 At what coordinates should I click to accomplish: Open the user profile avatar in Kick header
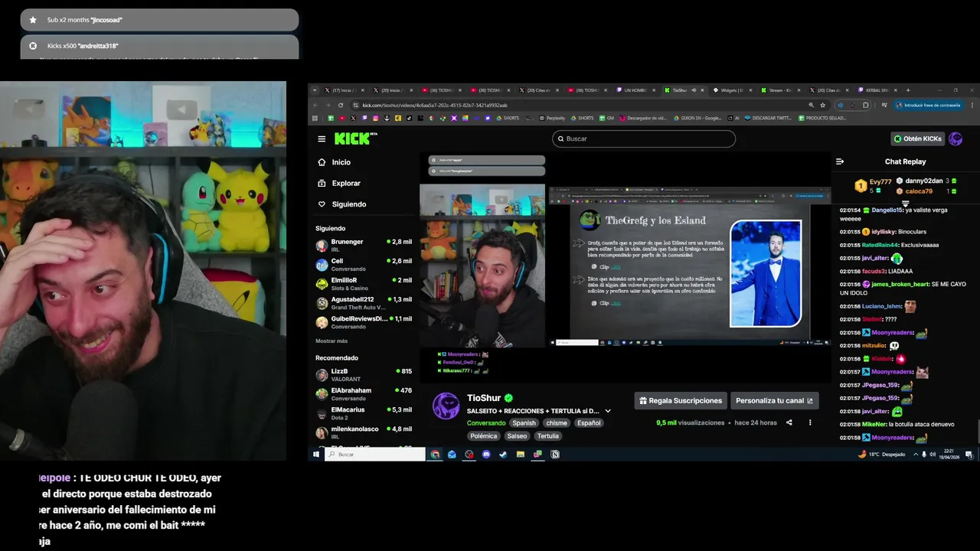[x=955, y=139]
